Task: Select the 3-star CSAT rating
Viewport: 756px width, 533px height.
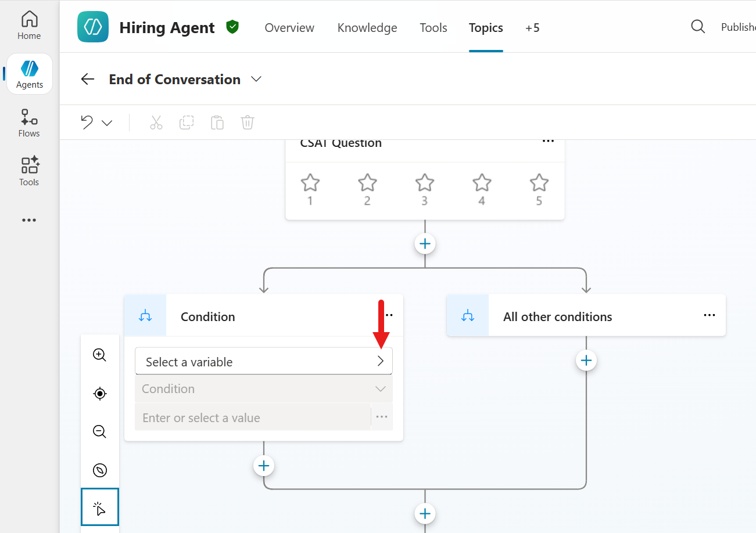Action: click(425, 183)
